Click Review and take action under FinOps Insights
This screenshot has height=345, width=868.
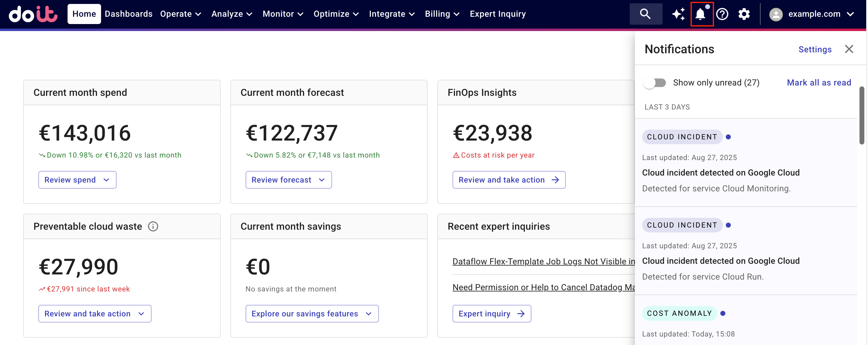pos(509,179)
